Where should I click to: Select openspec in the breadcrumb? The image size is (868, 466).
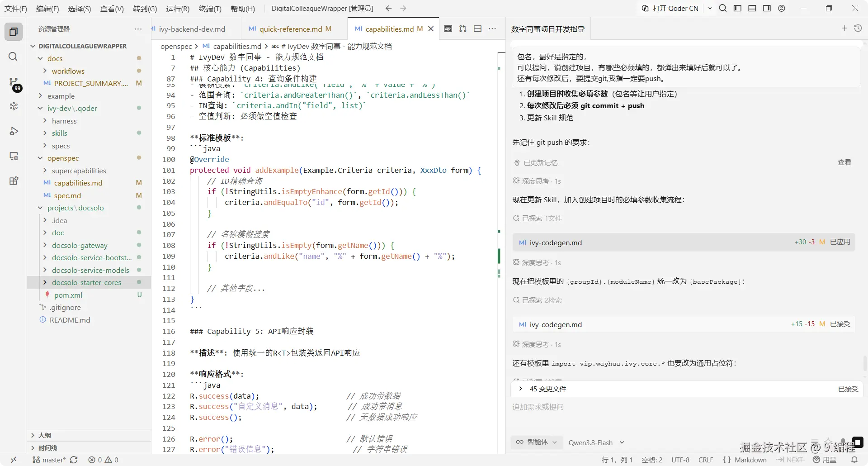(176, 46)
